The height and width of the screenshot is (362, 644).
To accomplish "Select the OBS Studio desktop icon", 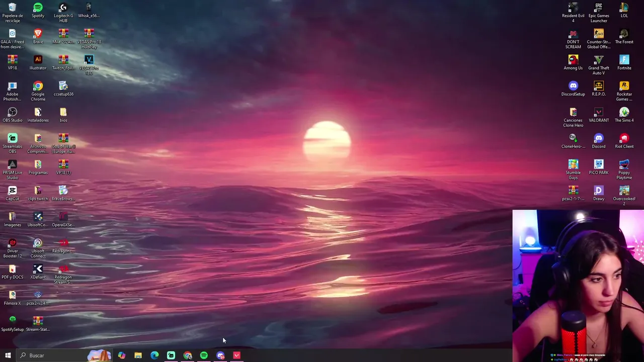I will click(x=12, y=115).
